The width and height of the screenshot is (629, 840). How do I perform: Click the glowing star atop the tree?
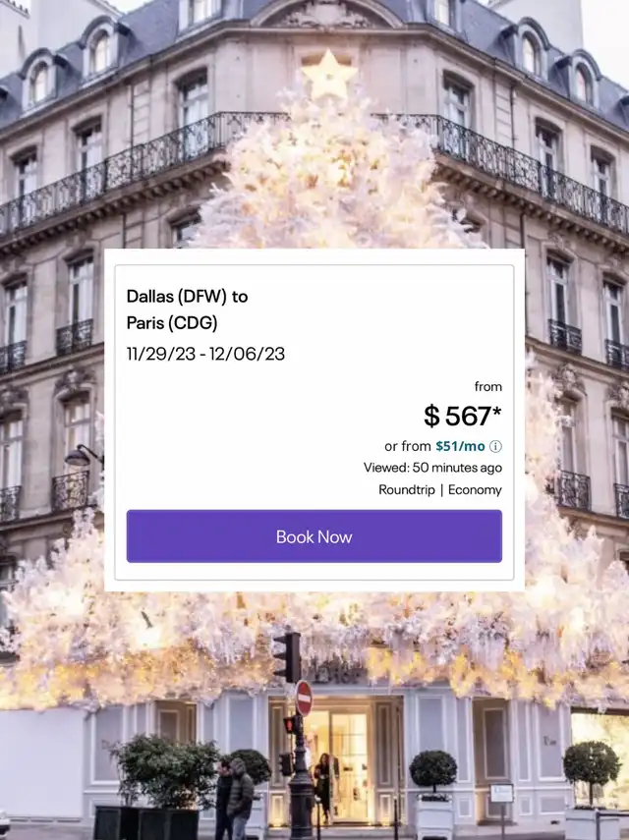pos(328,76)
